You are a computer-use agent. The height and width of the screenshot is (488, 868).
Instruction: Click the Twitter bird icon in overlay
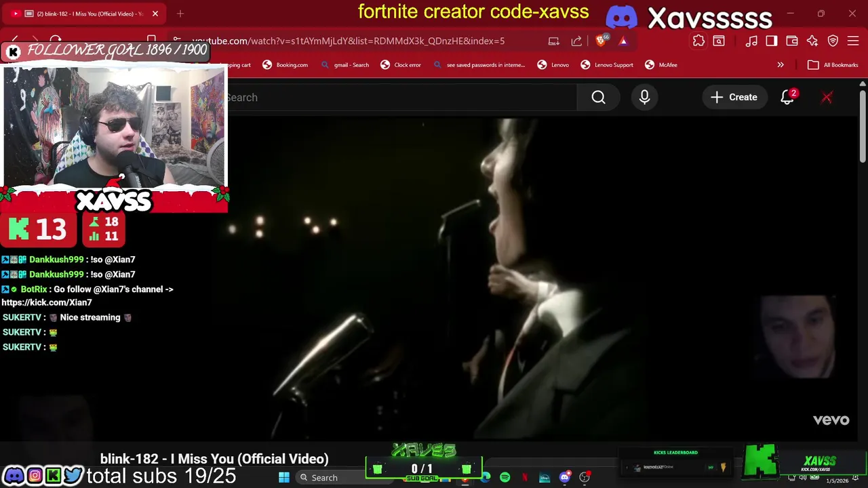point(73,476)
